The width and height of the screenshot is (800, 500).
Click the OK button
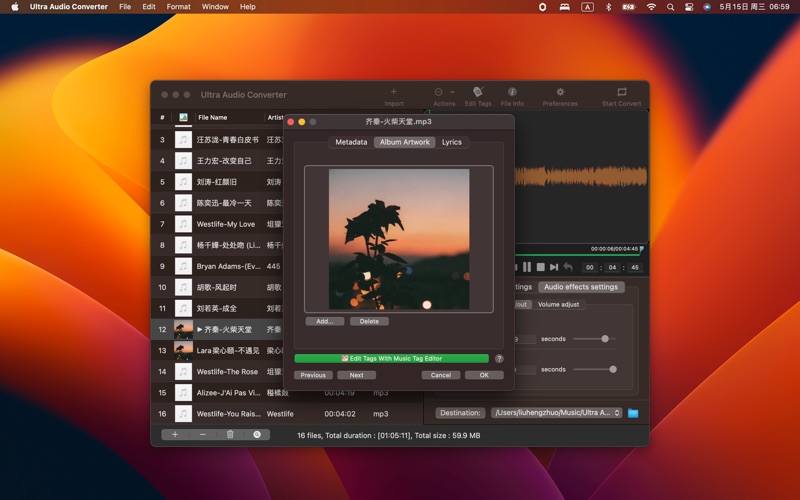click(x=484, y=375)
